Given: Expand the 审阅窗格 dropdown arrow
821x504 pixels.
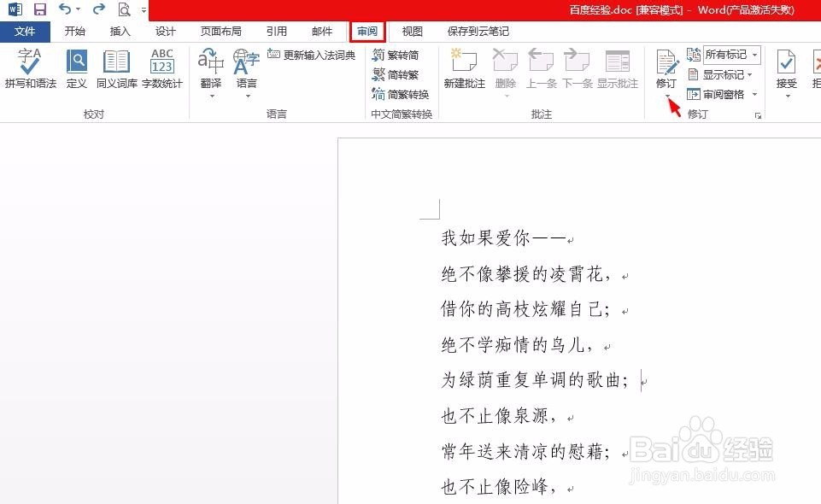Looking at the screenshot, I should tap(754, 95).
